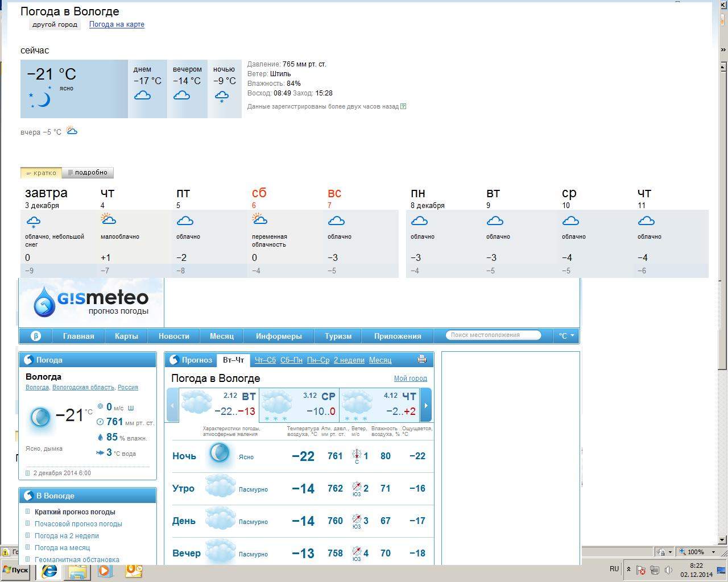Viewport: 728px width, 582px height.
Task: Print the forecast using the printer icon
Action: click(421, 359)
